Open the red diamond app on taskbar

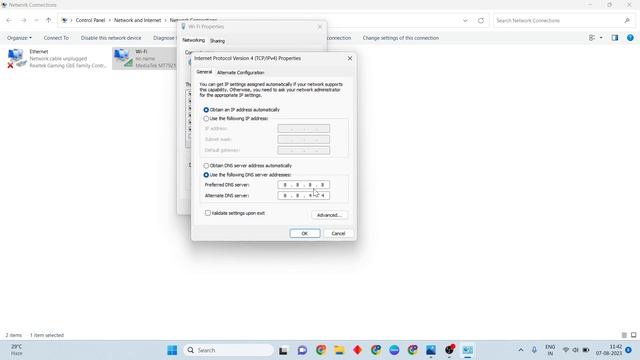tap(358, 350)
